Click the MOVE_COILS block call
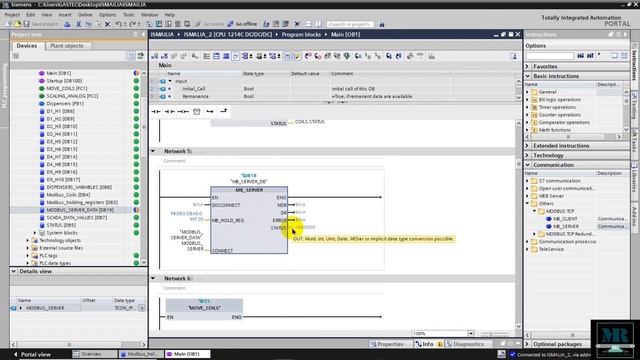The image size is (640, 360). point(204,308)
